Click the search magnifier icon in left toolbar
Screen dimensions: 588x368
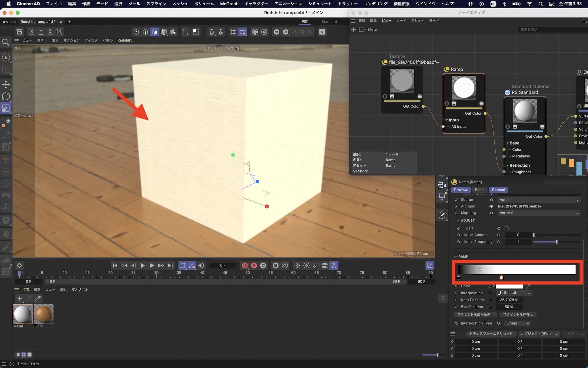pyautogui.click(x=6, y=42)
